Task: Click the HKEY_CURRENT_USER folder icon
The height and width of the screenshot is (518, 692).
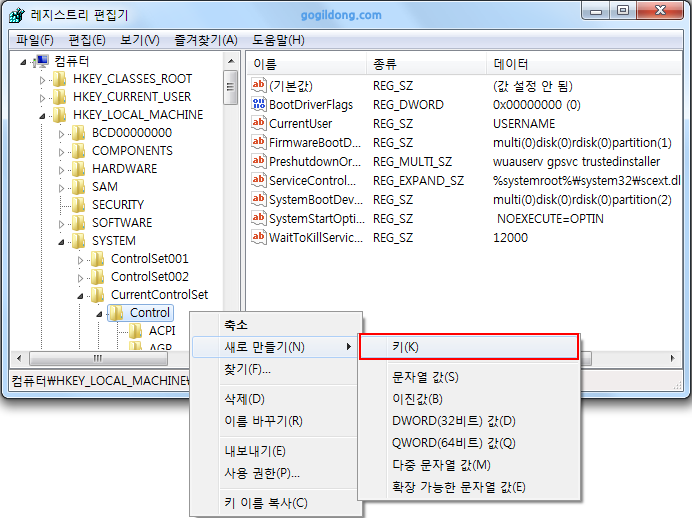Action: (60, 97)
